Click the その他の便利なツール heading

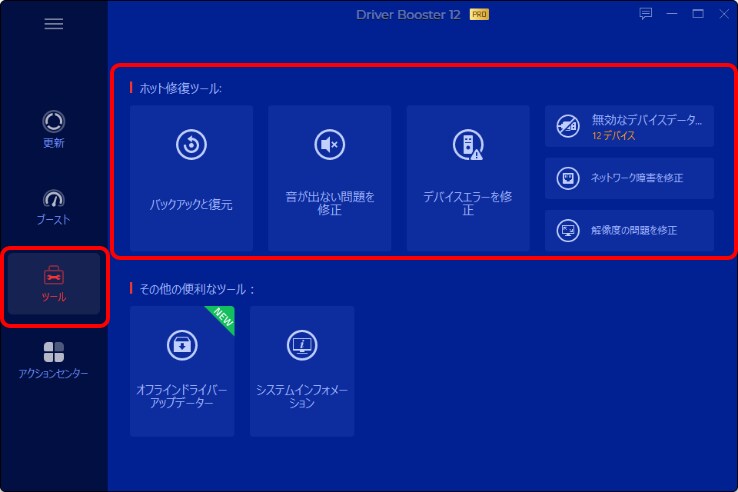pyautogui.click(x=197, y=289)
